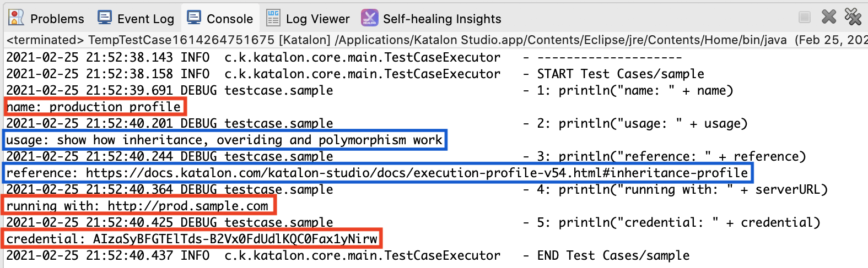Open the Event Log tab
This screenshot has width=868, height=268.
pyautogui.click(x=145, y=19)
